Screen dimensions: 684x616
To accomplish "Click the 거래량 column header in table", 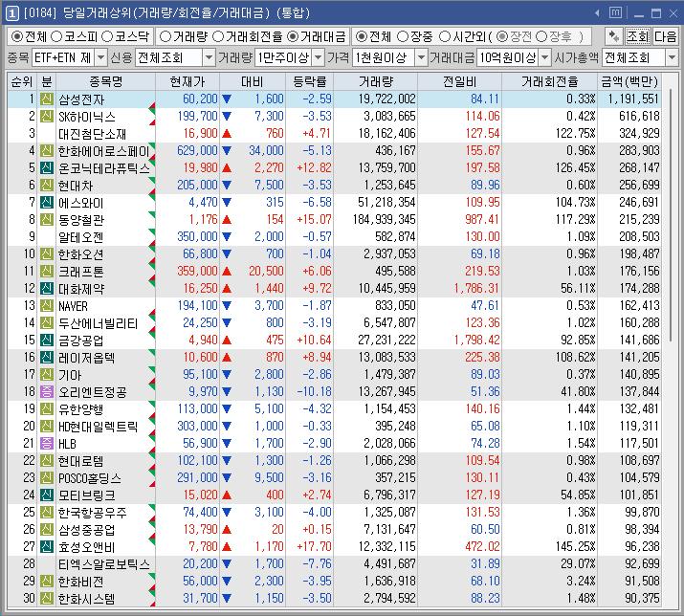I will 376,81.
